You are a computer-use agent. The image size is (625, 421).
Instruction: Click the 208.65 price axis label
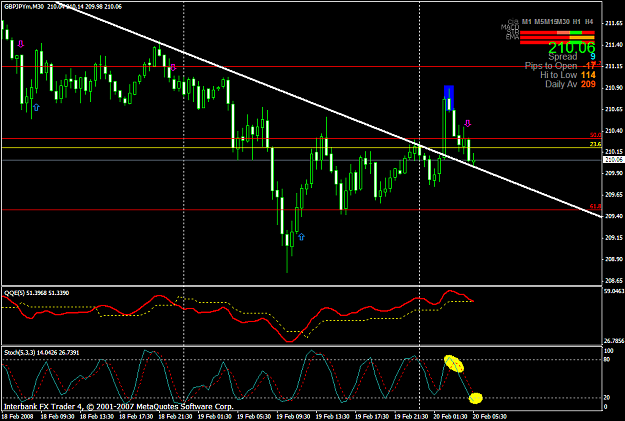coord(614,280)
